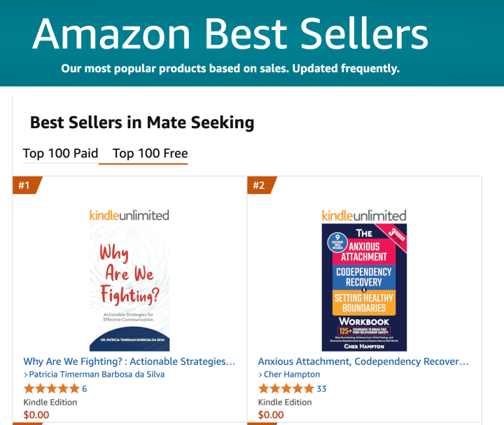Open the Anxious Attachment workbook cover image
The image size is (504, 425).
[364, 287]
